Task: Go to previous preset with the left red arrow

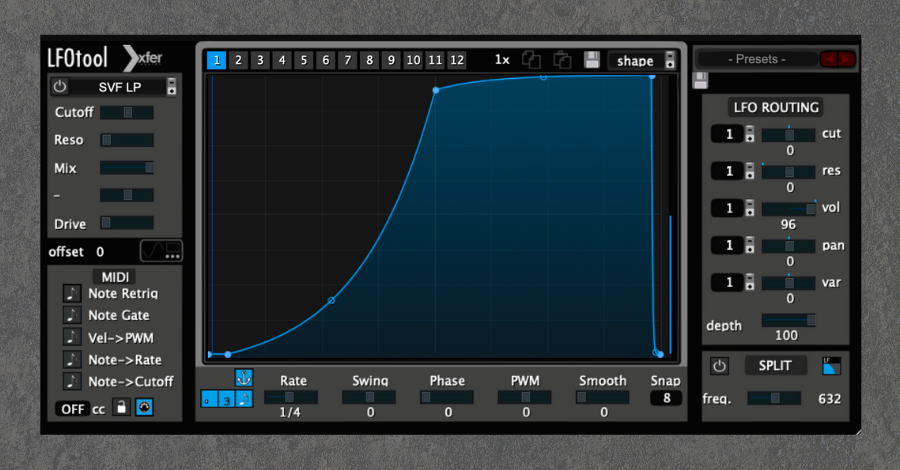Action: click(829, 59)
